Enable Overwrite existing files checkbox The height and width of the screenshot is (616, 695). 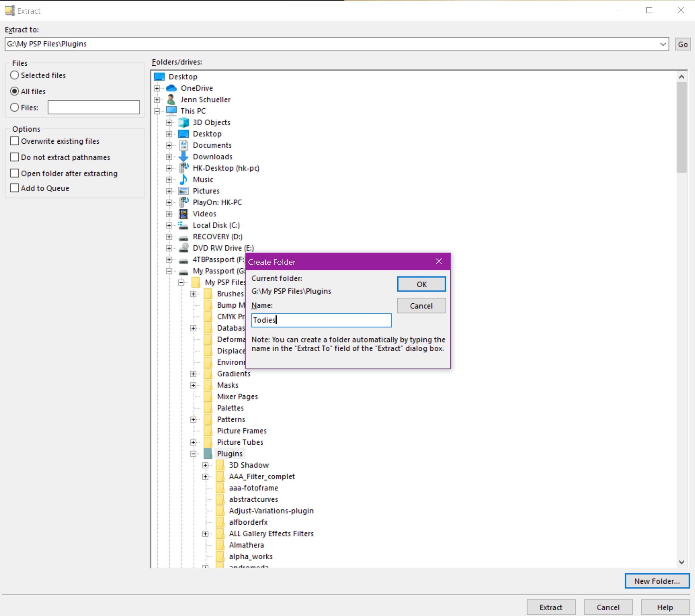tap(15, 141)
